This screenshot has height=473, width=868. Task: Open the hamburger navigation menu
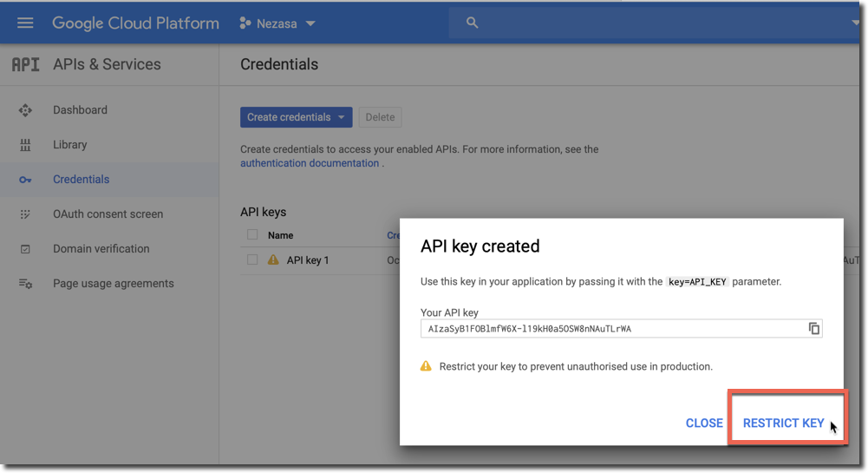click(25, 23)
